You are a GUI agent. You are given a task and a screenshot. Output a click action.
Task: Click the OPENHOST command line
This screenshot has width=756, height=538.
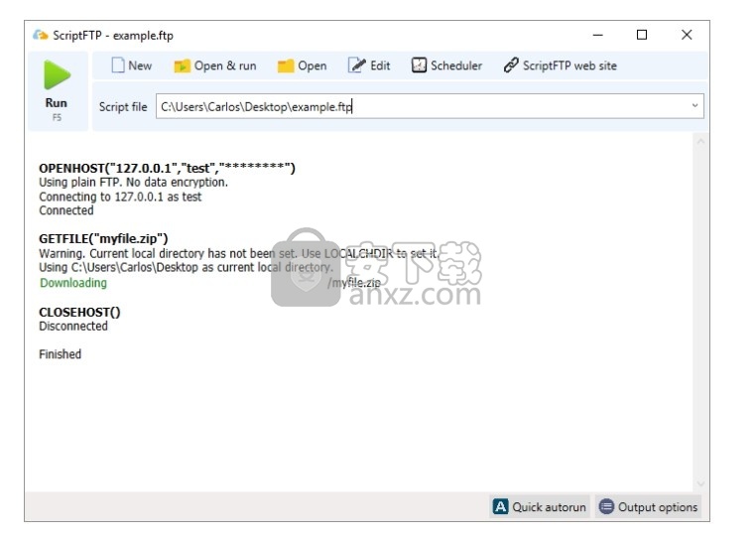coord(167,168)
